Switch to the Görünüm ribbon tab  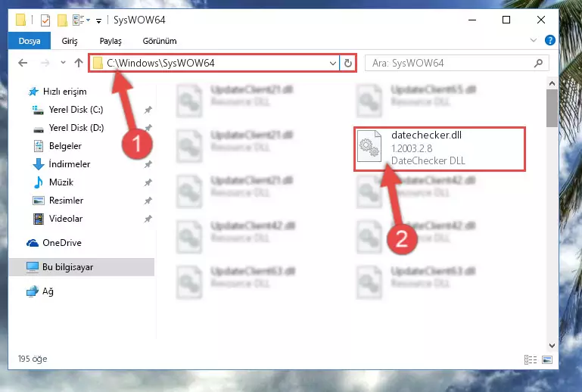coord(160,41)
